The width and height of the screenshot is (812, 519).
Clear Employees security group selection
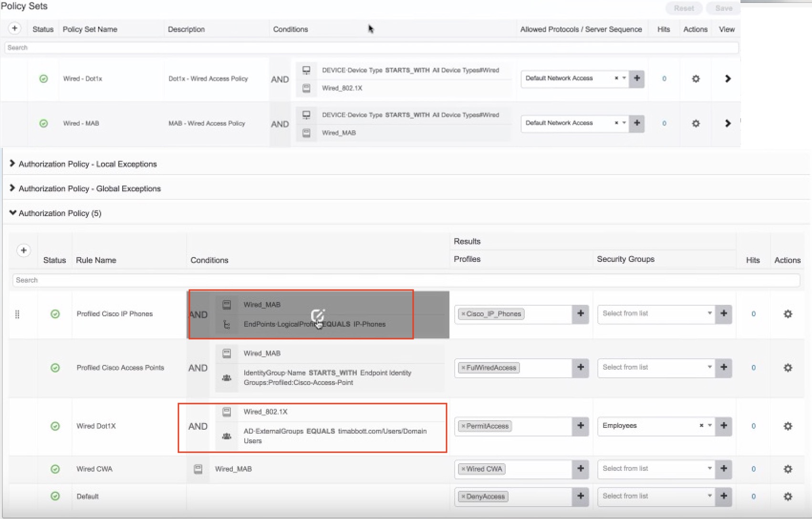[701, 426]
